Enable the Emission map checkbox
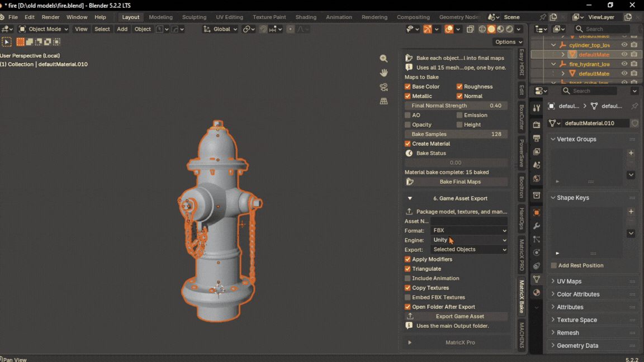 tap(459, 115)
